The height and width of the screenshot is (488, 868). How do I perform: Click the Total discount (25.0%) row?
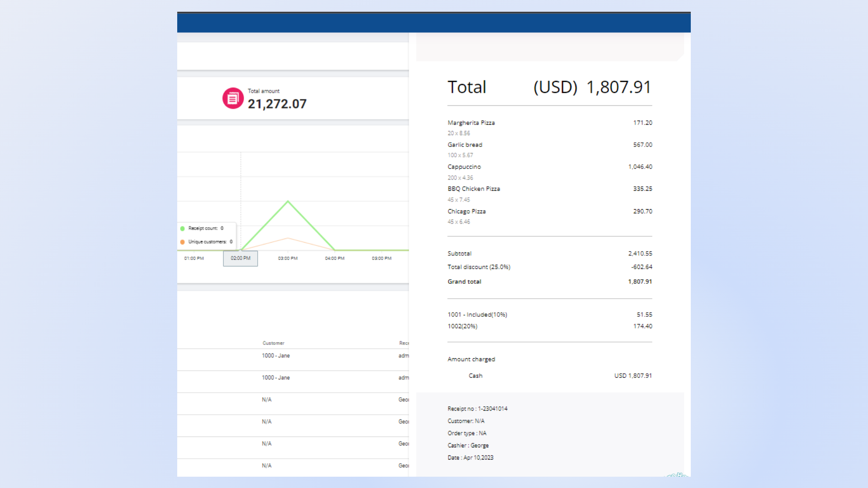click(x=479, y=267)
